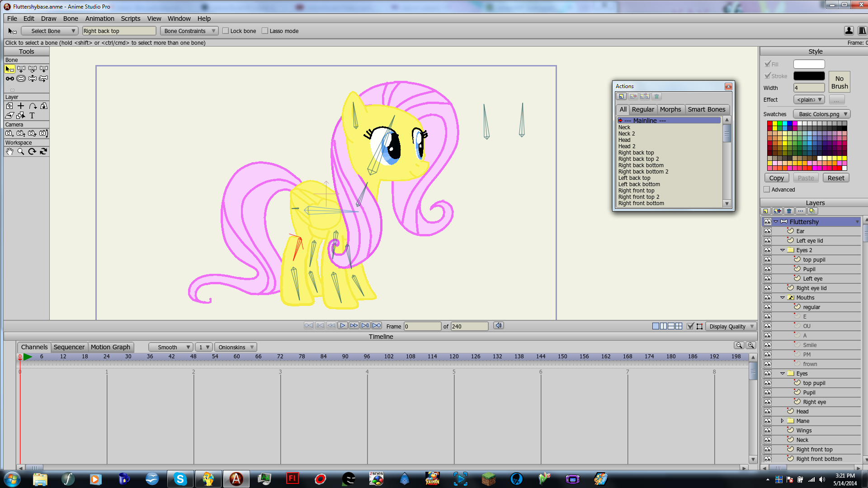Select the Orbit Workspace tool

pyautogui.click(x=43, y=152)
